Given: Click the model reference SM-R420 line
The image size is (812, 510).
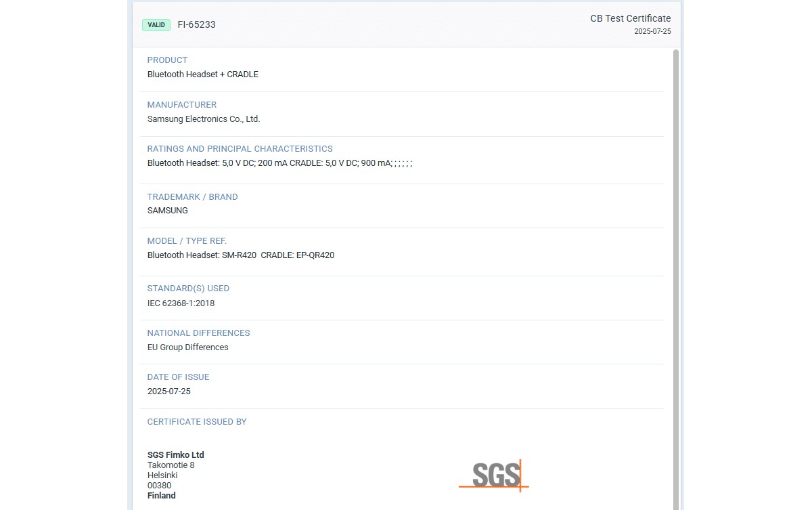Looking at the screenshot, I should (240, 255).
